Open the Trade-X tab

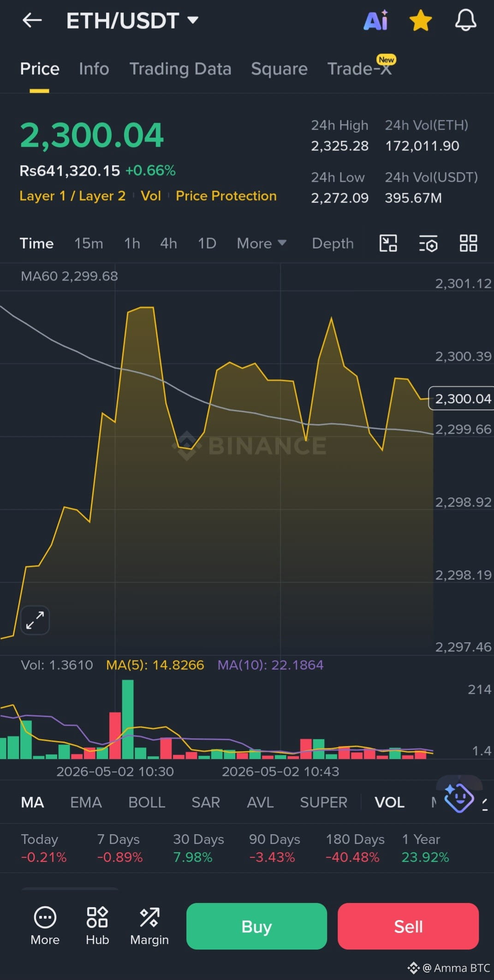359,69
